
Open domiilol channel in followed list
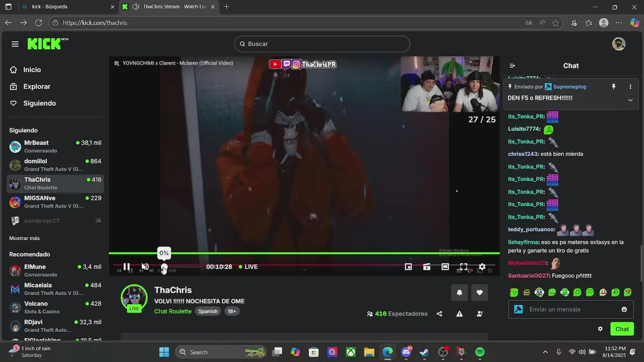pyautogui.click(x=55, y=165)
